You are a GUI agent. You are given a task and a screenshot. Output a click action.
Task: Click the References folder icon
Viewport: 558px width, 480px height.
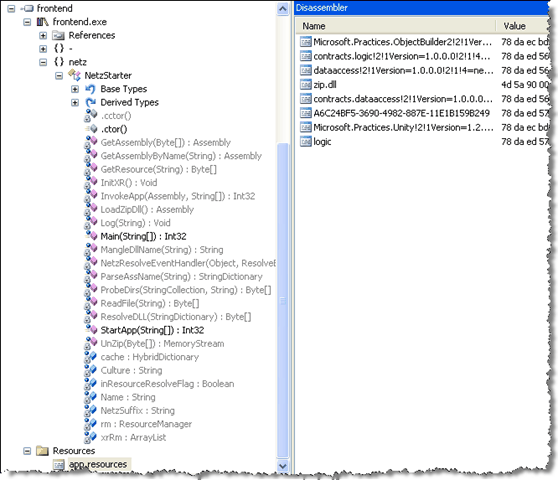[58, 35]
